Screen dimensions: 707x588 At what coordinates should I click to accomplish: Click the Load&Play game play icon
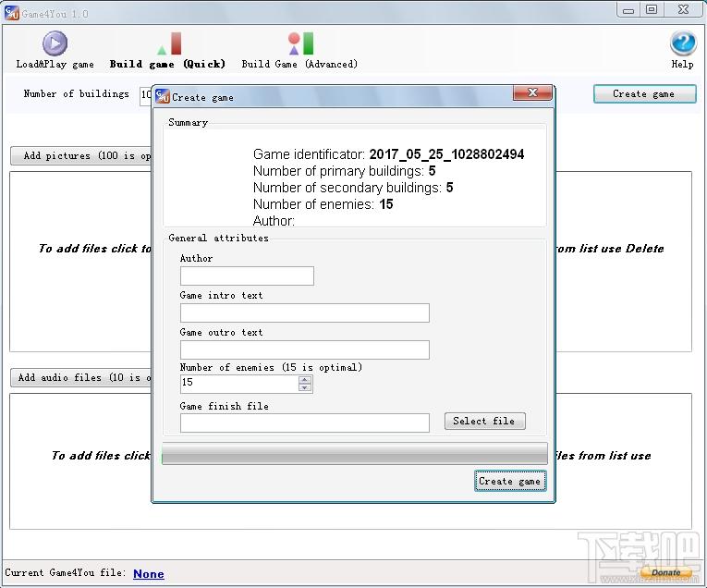(55, 43)
